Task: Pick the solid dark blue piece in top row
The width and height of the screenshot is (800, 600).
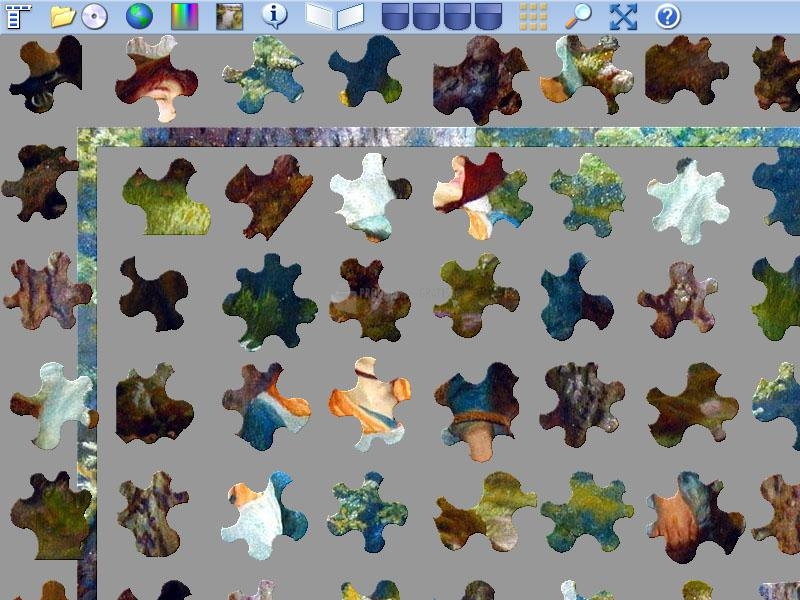Action: pyautogui.click(x=365, y=70)
